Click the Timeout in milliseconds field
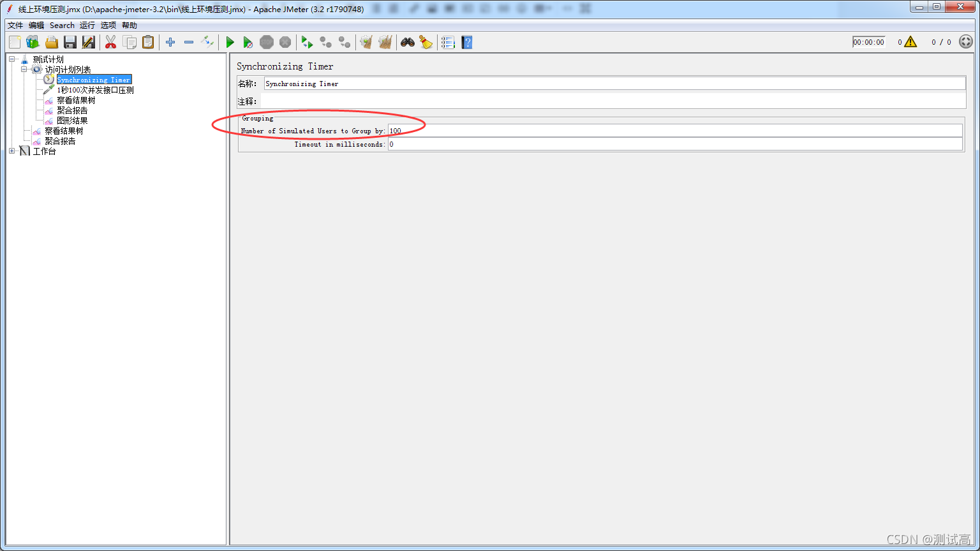The image size is (980, 551). tap(675, 144)
